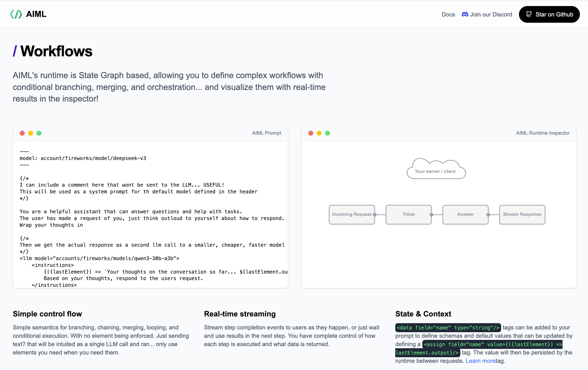Screen dimensions: 588x370
Task: Select the Incoming Request node
Action: click(x=352, y=215)
